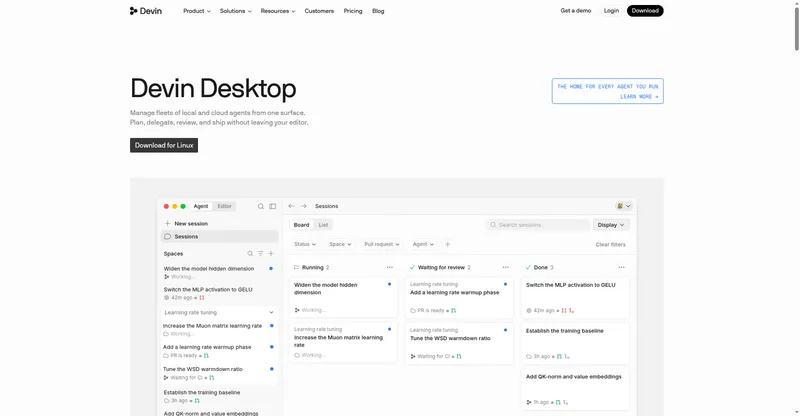800x416 pixels.
Task: Click the Login button
Action: tap(611, 11)
